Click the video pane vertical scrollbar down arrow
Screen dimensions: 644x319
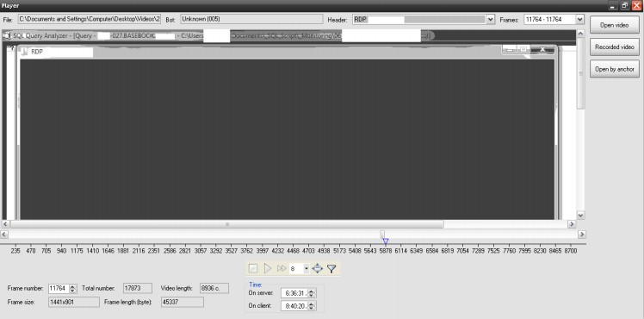pyautogui.click(x=580, y=215)
